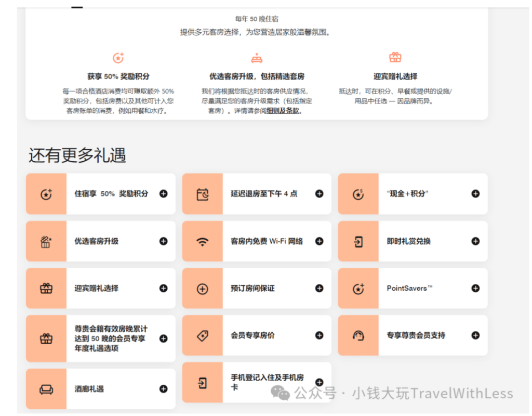The width and height of the screenshot is (532, 416).
Task: Expand the 客房内免费 Wi-Fi 网络 details
Action: (x=320, y=241)
